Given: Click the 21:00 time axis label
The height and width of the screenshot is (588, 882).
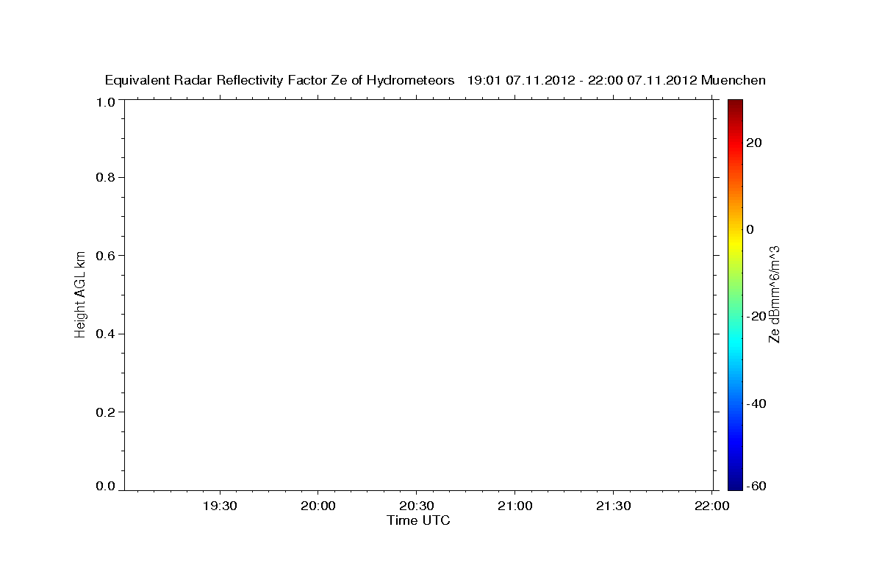Looking at the screenshot, I should pyautogui.click(x=515, y=506).
